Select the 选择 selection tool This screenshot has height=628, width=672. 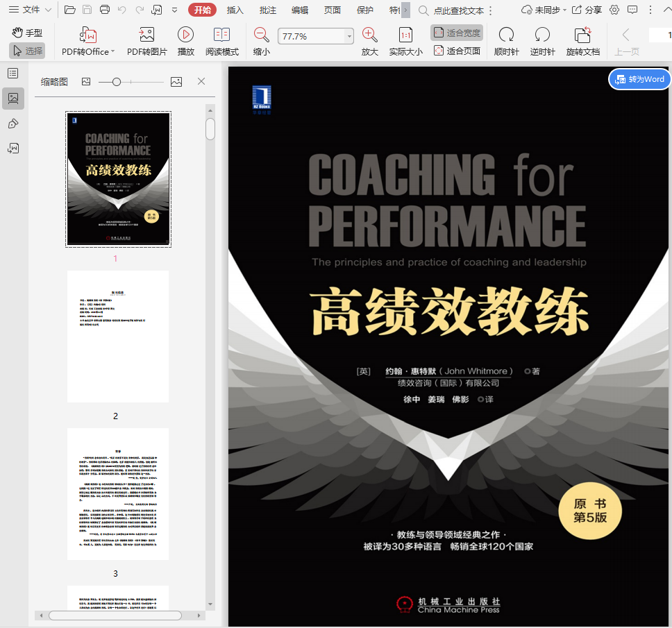coord(27,51)
